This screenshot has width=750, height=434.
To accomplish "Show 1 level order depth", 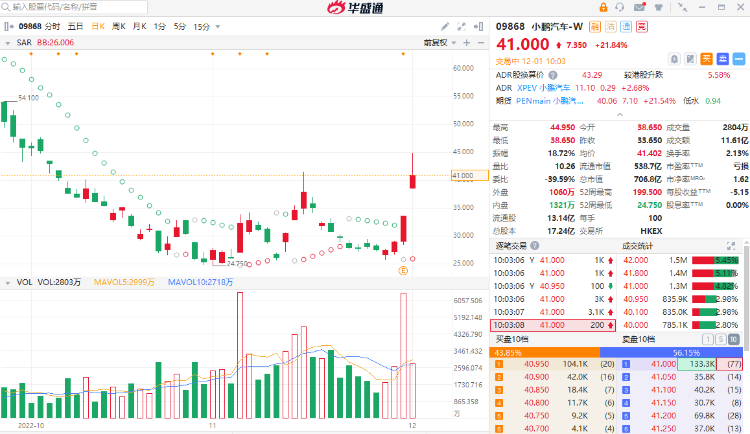I will [707, 340].
